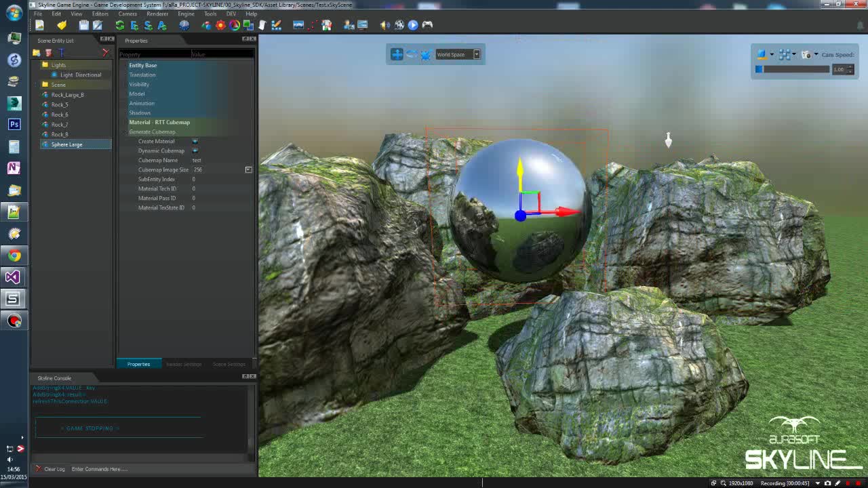This screenshot has width=868, height=488.
Task: Click the Animation property group
Action: (x=142, y=103)
